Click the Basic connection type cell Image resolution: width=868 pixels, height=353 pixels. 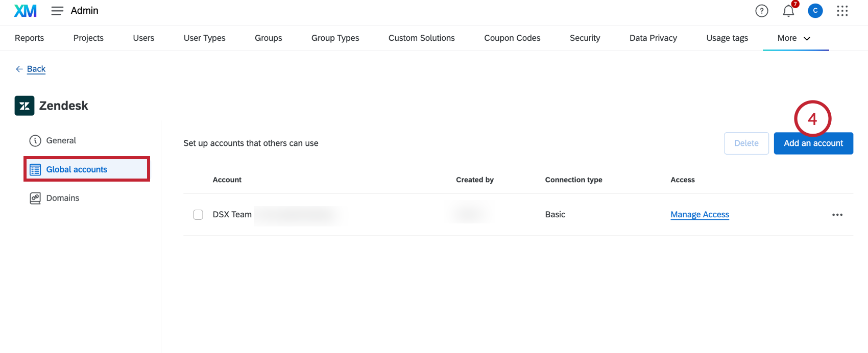tap(555, 215)
